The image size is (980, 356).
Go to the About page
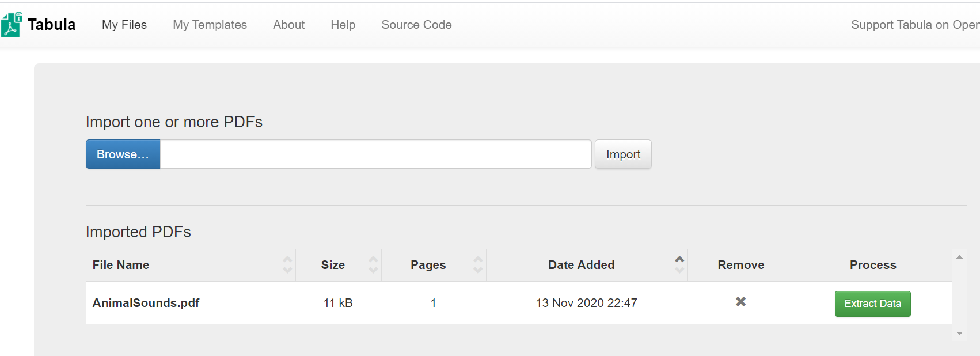click(289, 25)
